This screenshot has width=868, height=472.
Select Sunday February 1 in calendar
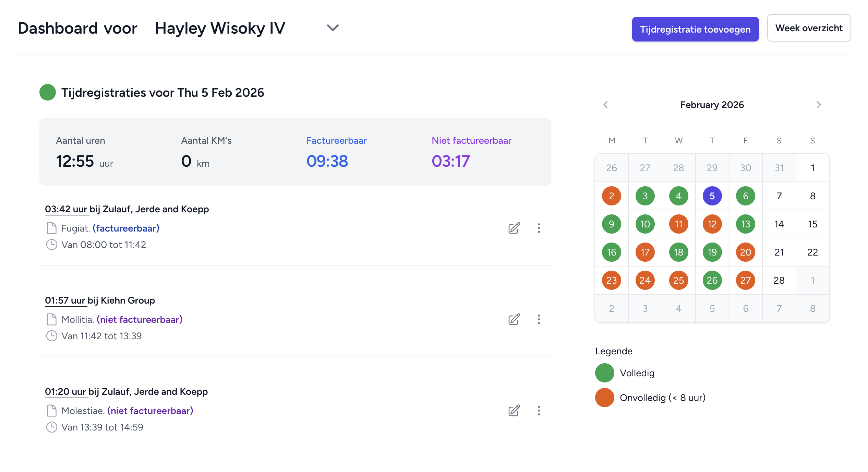tap(813, 168)
